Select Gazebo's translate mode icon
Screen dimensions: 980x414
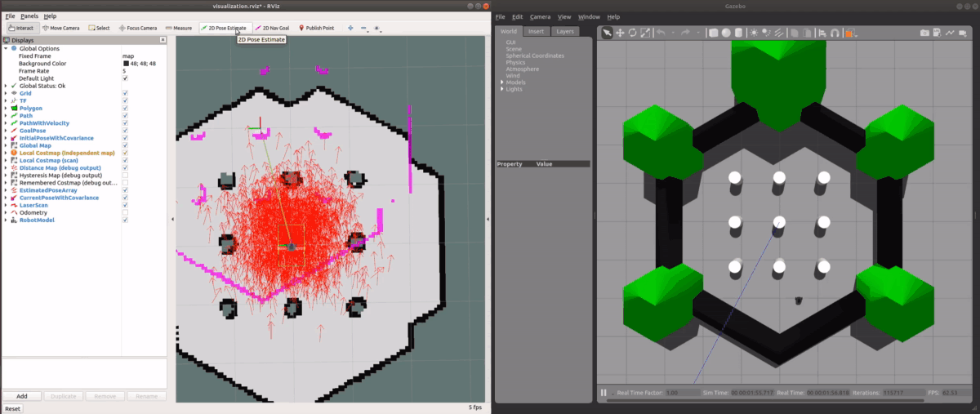coord(620,33)
